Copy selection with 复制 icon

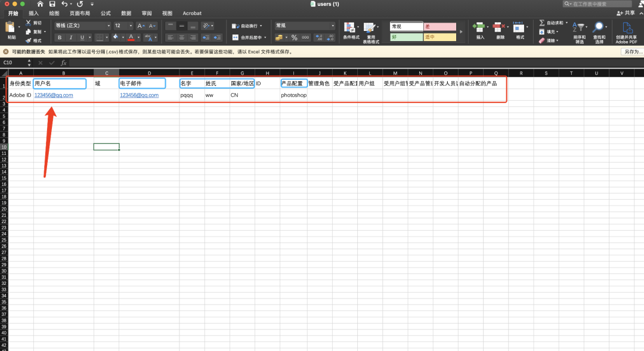[29, 32]
